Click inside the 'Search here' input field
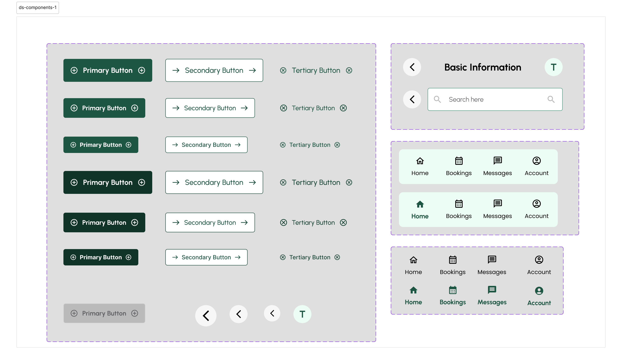The image size is (622, 364). click(495, 99)
